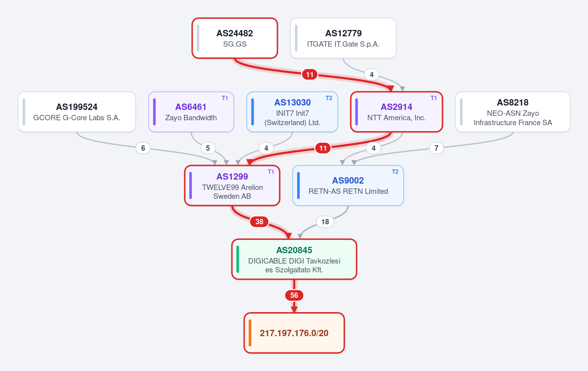This screenshot has height=371, width=588.
Task: Click the AS1299 TWELVE99 Arelion node
Action: coord(232,185)
